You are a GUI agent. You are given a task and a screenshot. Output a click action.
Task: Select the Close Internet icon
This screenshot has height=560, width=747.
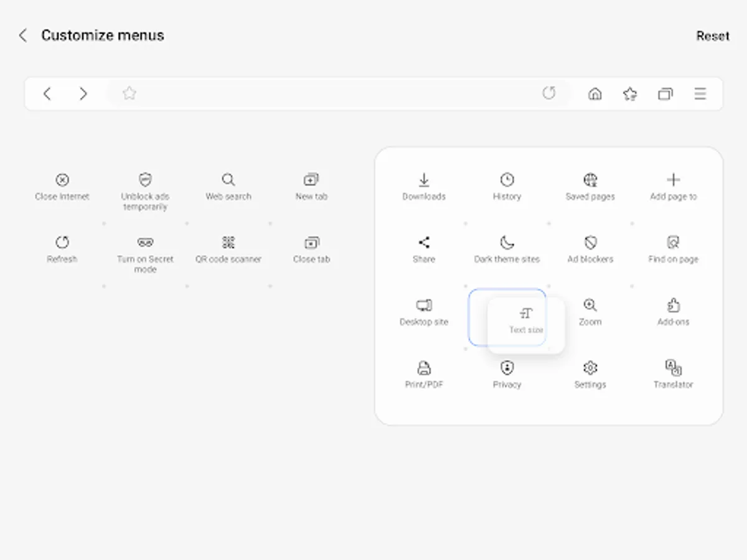62,180
